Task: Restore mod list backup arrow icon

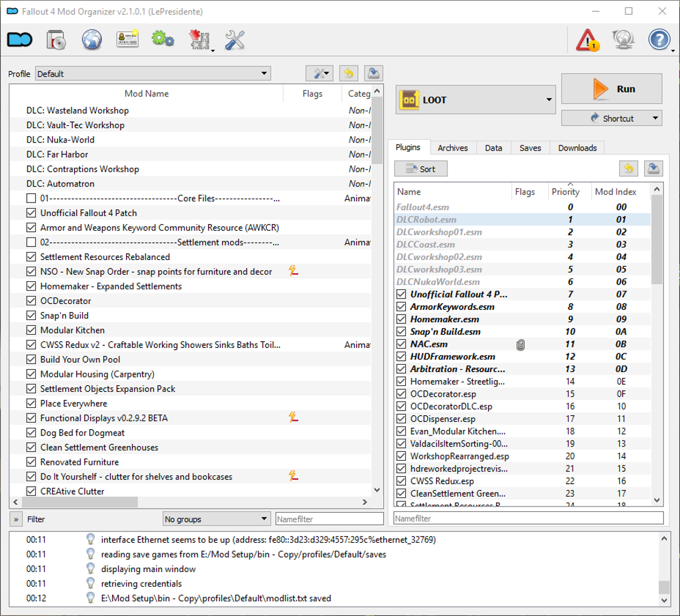Action: (349, 73)
